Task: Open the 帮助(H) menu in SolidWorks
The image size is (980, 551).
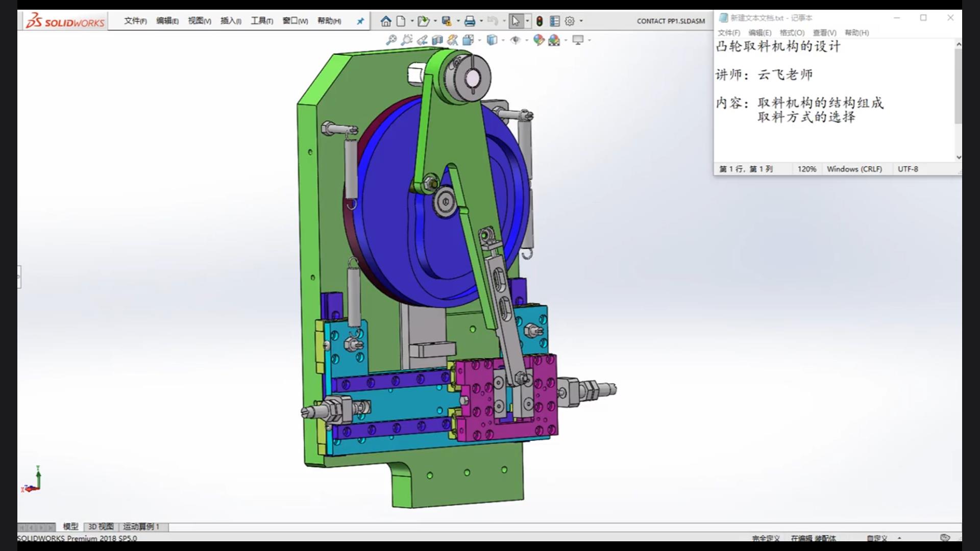Action: coord(329,21)
